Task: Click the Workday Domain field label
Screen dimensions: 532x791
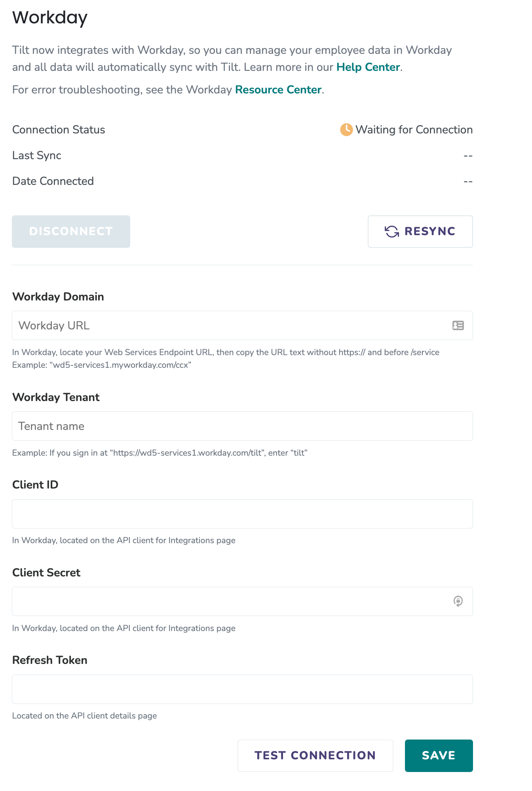Action: (x=58, y=297)
